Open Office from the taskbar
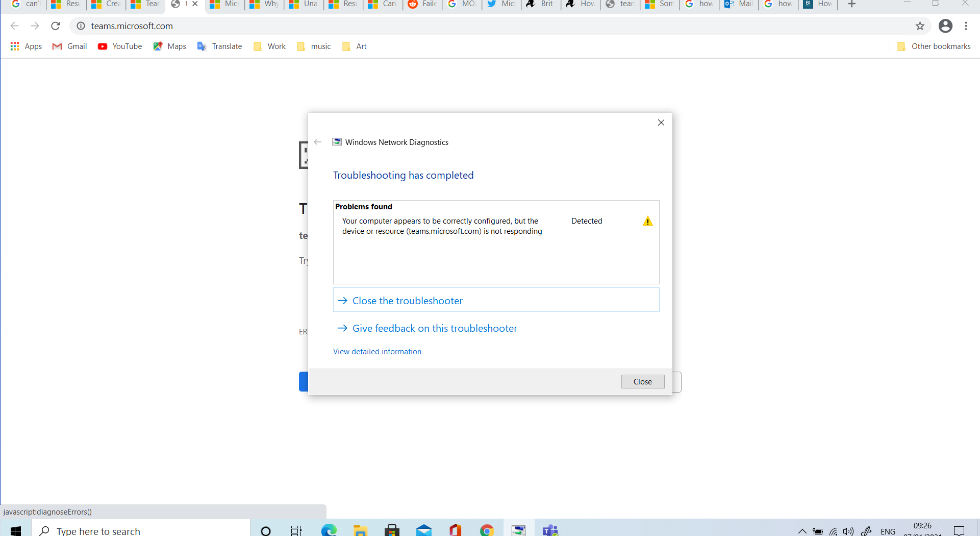Screen dimensions: 980x536 point(455,531)
